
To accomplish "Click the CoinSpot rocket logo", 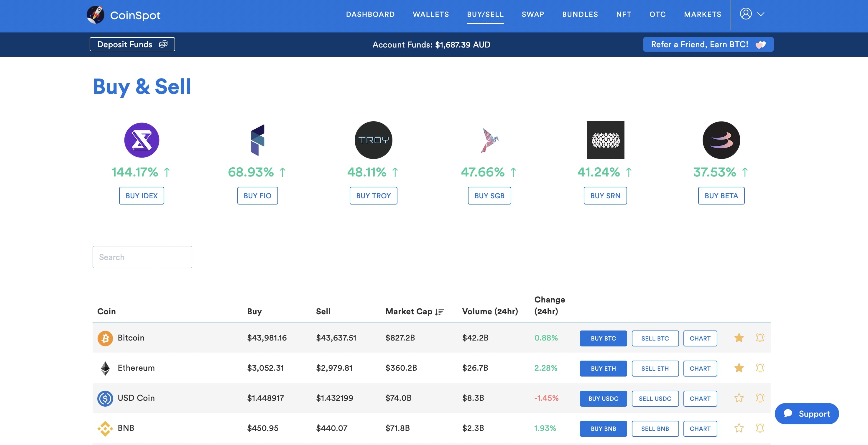I will [x=95, y=14].
